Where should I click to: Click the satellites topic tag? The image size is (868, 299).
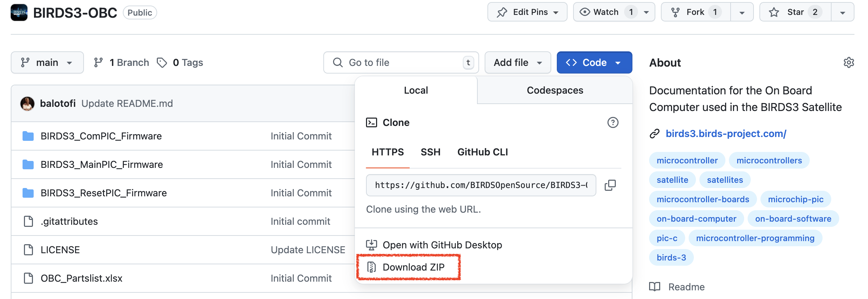pos(725,180)
